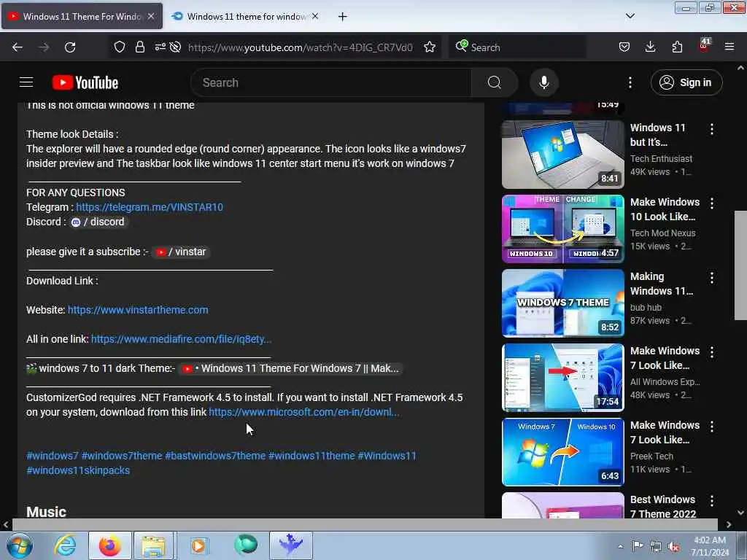The image size is (747, 560).
Task: Close the YouTube Windows 11 Theme tab
Action: 151,16
